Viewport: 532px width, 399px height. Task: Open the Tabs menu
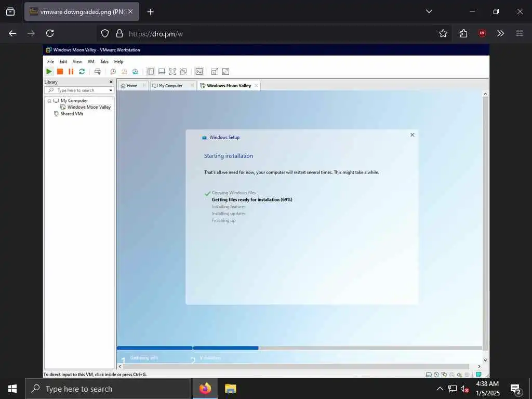pyautogui.click(x=104, y=61)
